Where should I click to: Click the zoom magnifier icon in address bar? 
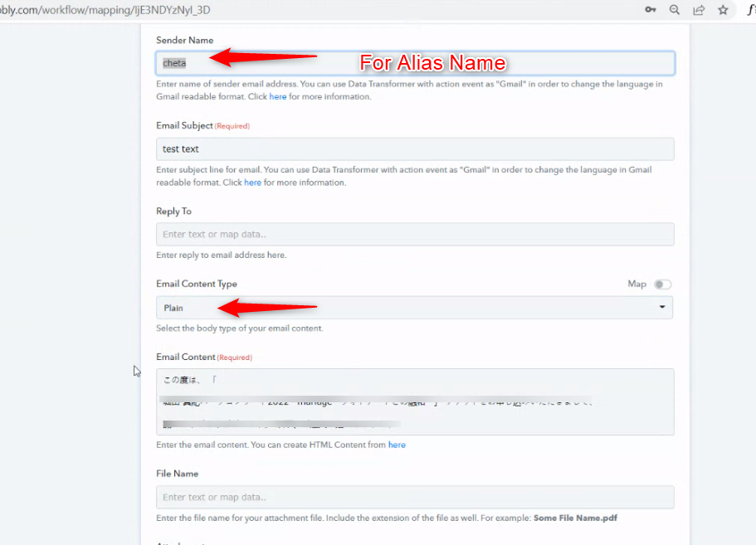click(x=675, y=10)
